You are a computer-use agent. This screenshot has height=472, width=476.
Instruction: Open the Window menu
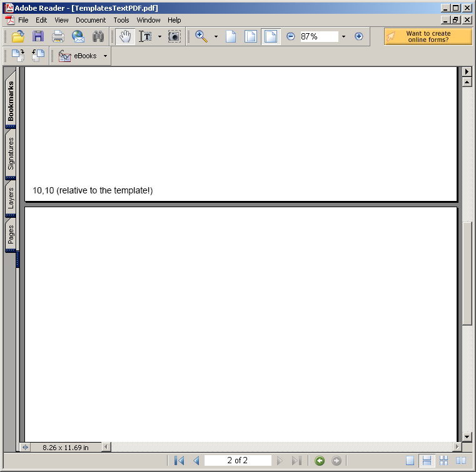point(148,20)
